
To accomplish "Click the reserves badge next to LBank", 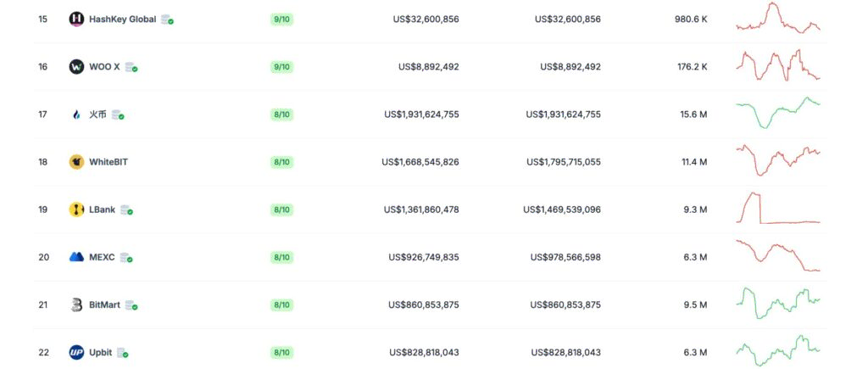I will [127, 210].
